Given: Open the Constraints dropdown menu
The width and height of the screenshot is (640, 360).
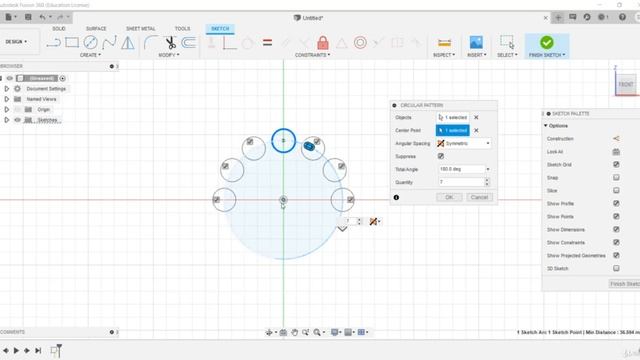Looking at the screenshot, I should pos(312,55).
